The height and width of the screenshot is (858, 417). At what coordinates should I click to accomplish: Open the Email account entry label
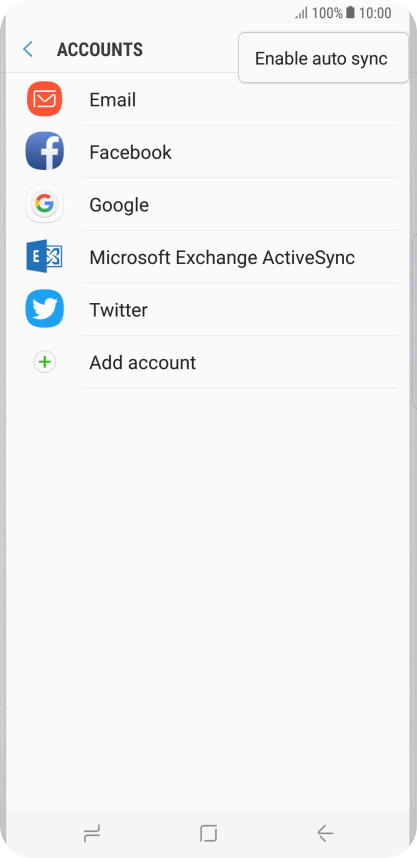coord(113,100)
